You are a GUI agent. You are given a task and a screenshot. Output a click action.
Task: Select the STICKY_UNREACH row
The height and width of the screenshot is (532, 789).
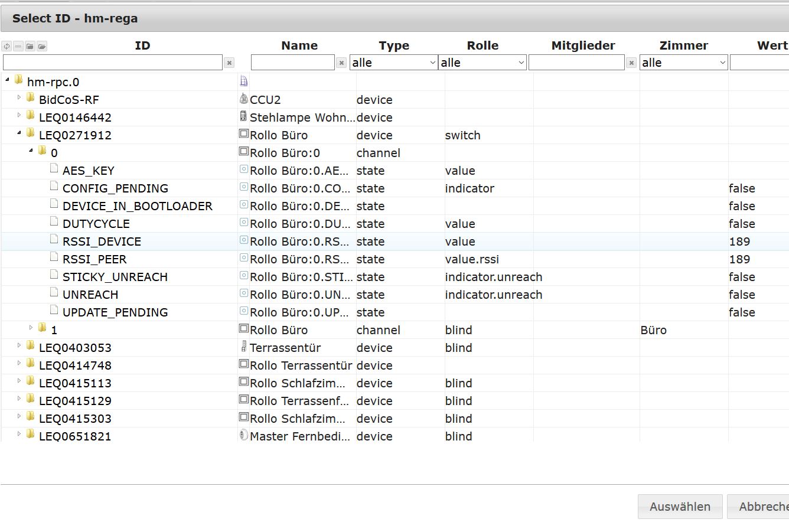click(394, 277)
